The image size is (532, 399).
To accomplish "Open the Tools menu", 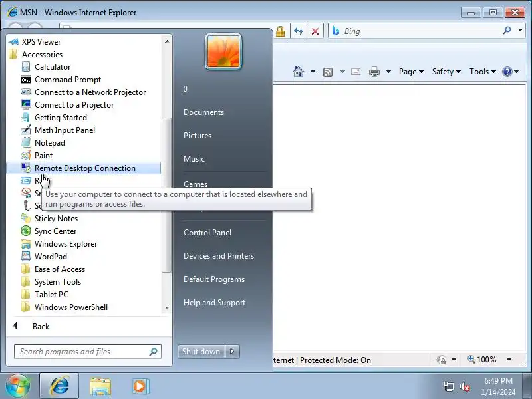I will click(483, 72).
